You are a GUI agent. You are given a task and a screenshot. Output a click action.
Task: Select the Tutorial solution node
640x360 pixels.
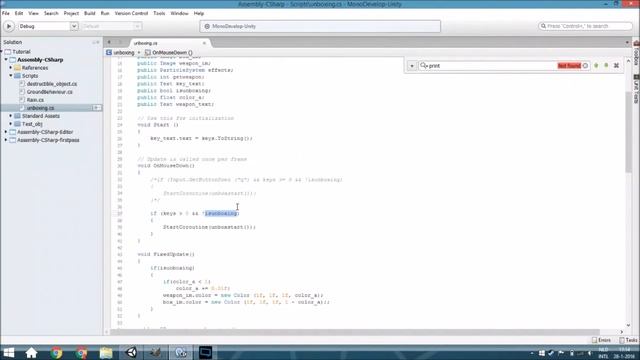point(21,52)
